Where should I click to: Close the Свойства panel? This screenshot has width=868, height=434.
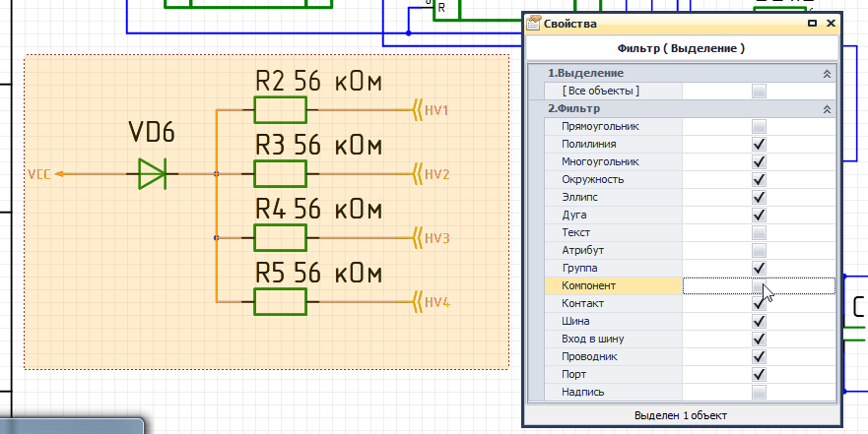coord(830,23)
